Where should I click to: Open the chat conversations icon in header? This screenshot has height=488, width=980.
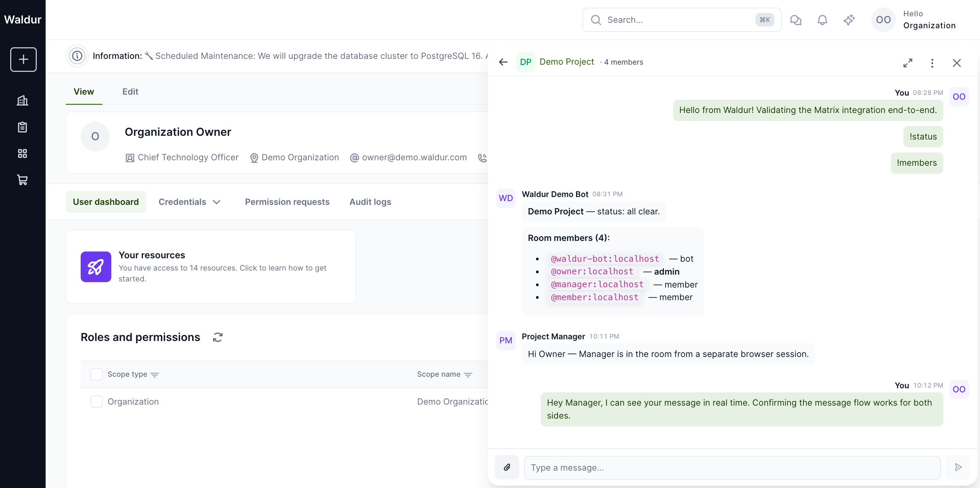click(x=796, y=20)
